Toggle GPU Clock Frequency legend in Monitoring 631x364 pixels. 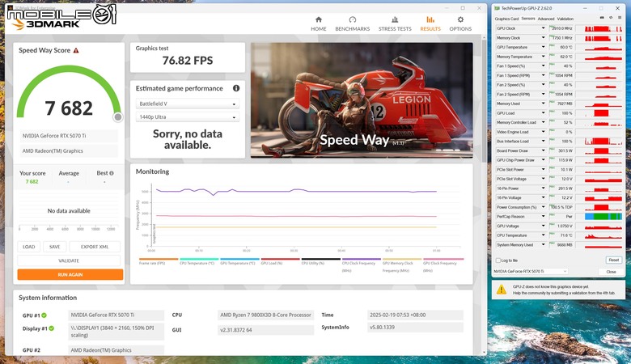click(443, 265)
